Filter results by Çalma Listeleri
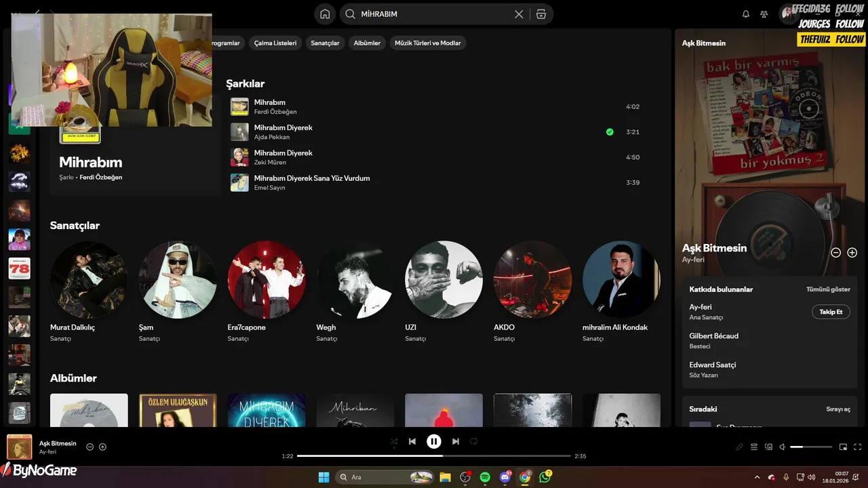 point(275,43)
